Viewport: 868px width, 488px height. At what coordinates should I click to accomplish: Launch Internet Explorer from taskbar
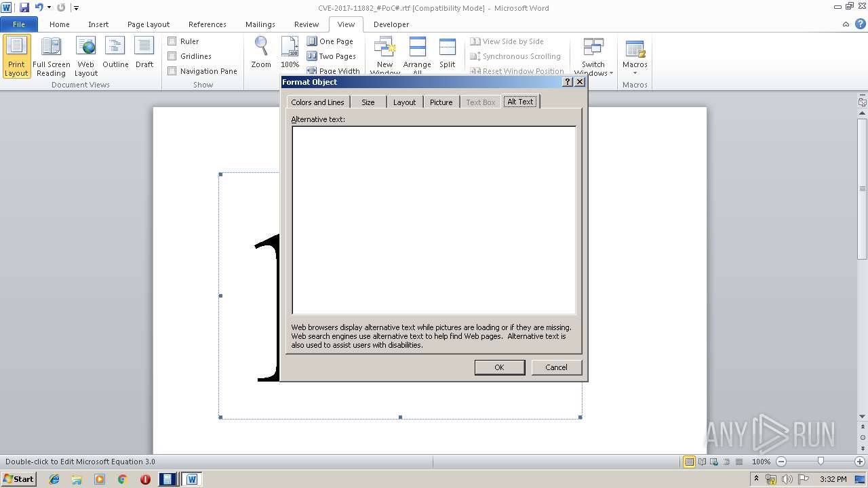coord(54,479)
